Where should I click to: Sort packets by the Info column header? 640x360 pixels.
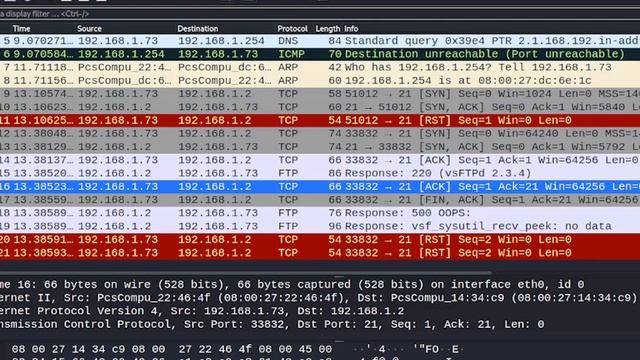coord(351,29)
